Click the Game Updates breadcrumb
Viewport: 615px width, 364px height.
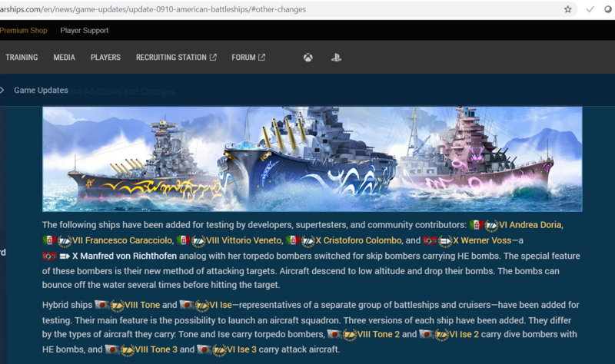pos(41,91)
